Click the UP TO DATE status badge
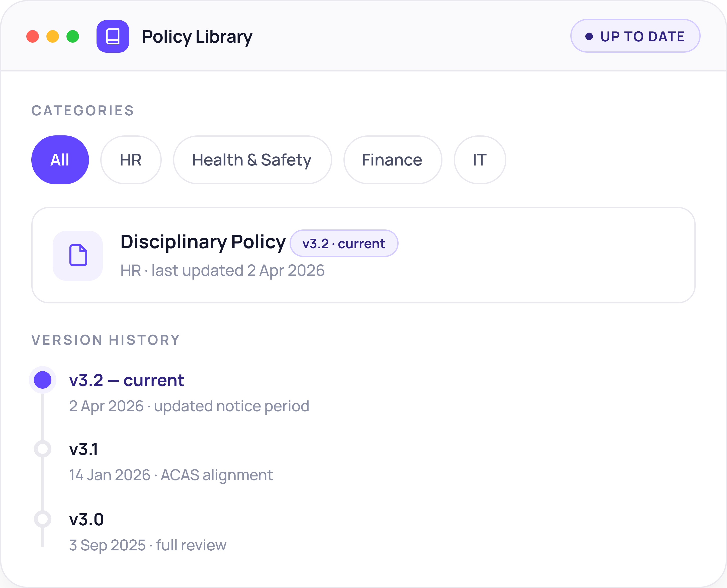 [635, 36]
